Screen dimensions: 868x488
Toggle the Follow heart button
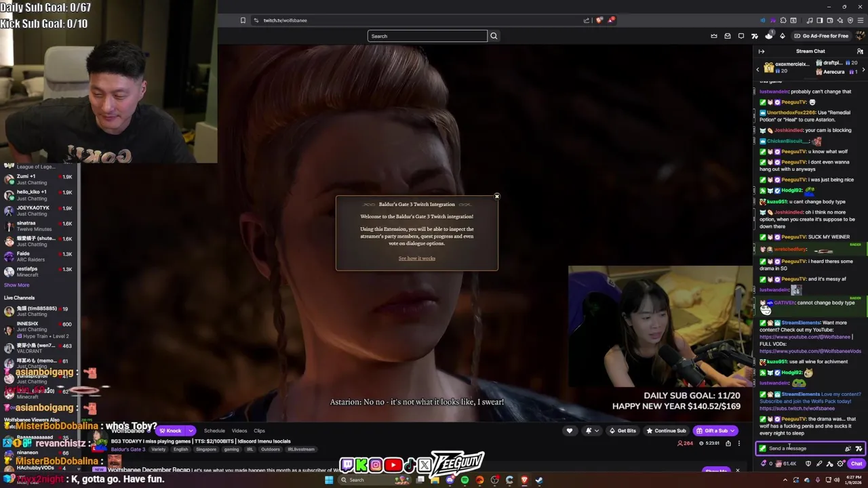(x=570, y=431)
